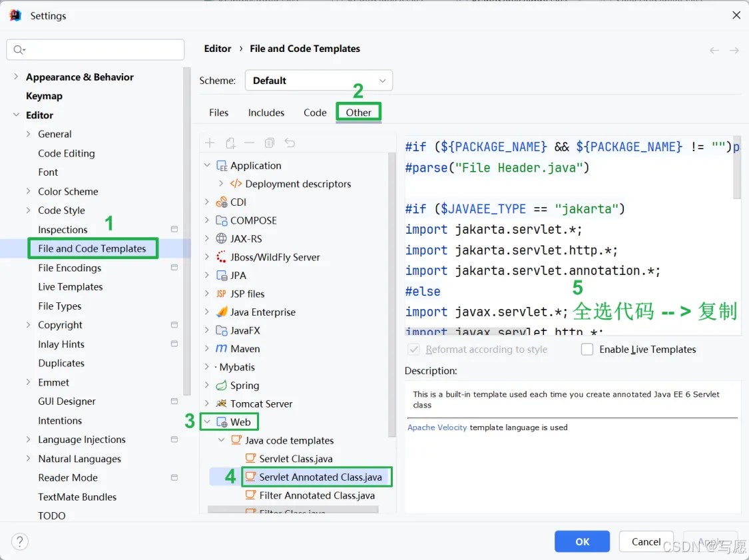Switch to the Includes tab

tap(266, 113)
